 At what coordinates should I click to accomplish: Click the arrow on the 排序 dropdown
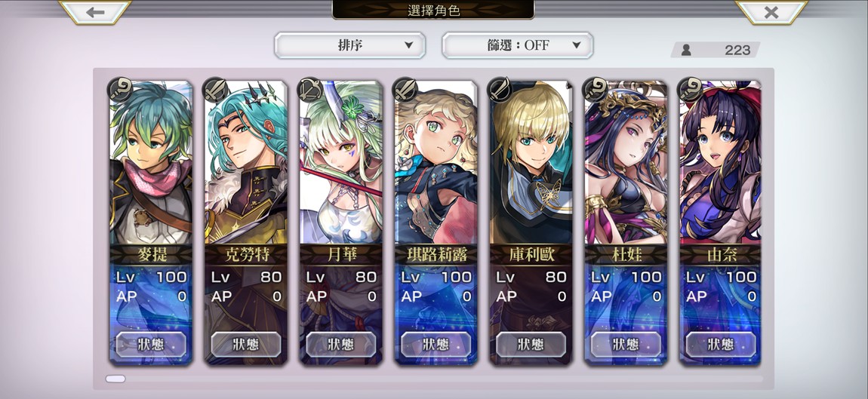[x=408, y=45]
